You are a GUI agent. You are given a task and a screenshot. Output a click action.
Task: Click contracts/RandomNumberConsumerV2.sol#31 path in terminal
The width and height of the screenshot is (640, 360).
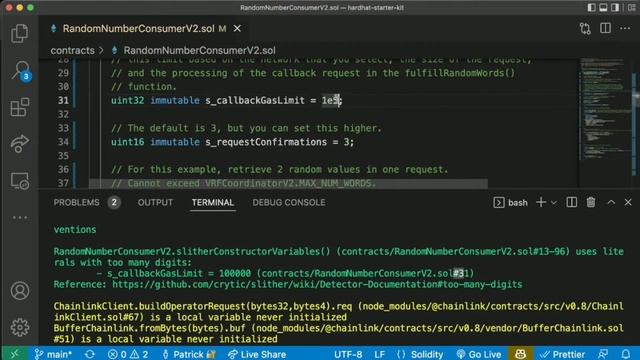(x=365, y=273)
